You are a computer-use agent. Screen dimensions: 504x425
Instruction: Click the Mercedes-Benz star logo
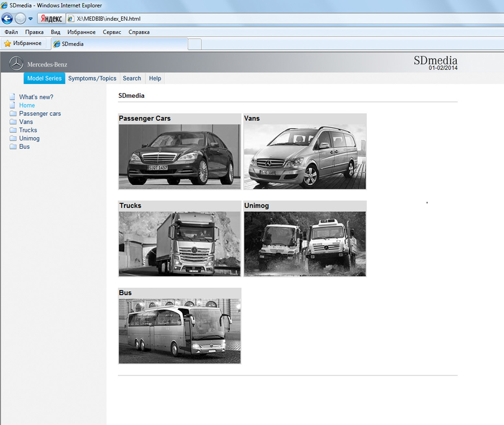[x=16, y=63]
